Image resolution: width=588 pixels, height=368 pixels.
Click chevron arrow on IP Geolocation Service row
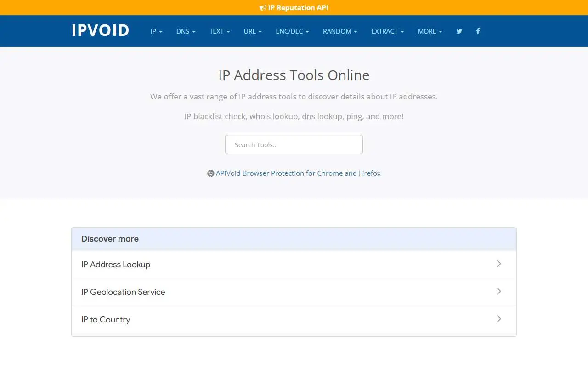(x=499, y=291)
